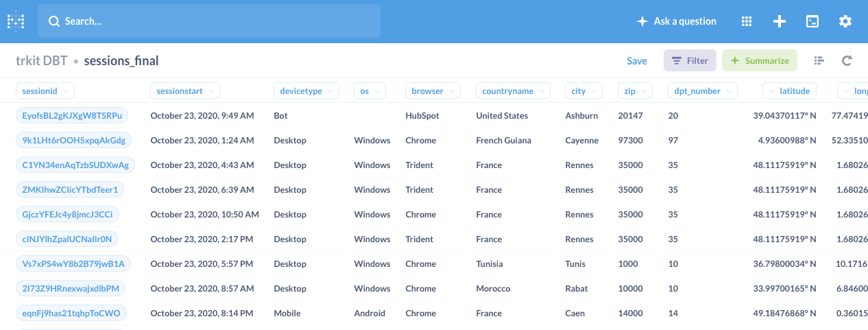
Task: Click the Metabase logo home icon
Action: click(16, 21)
